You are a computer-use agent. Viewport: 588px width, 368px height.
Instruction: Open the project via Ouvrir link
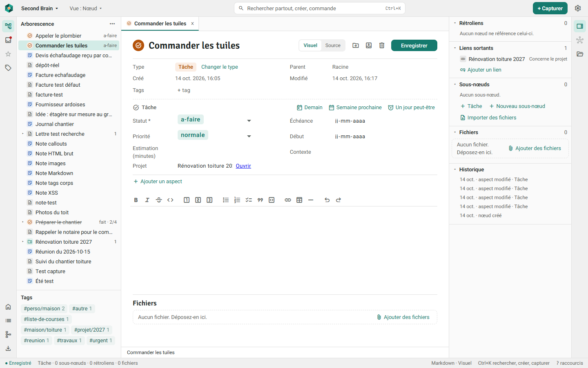243,166
